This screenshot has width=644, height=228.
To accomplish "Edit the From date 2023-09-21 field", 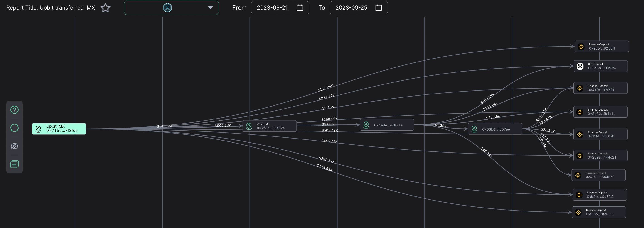I will click(x=280, y=8).
